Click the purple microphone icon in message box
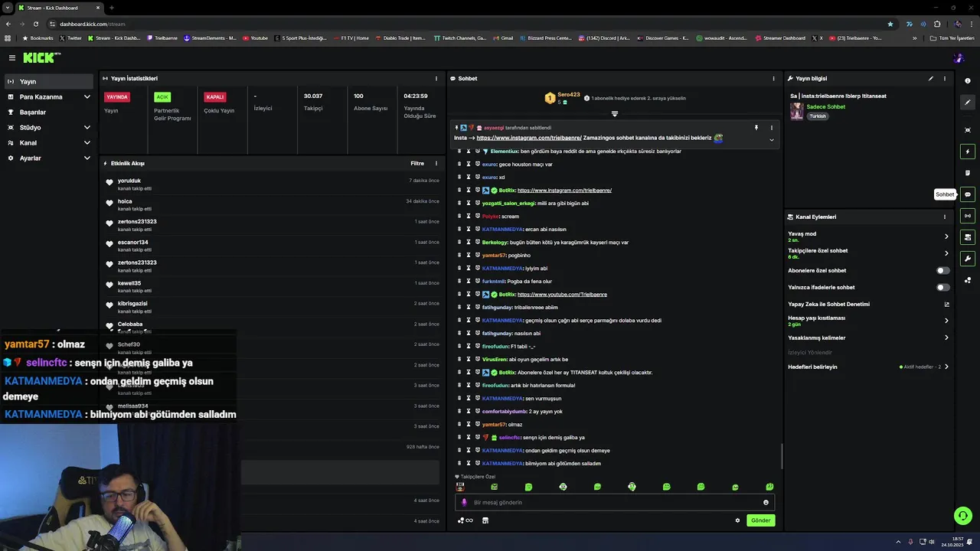Image resolution: width=980 pixels, height=551 pixels. click(x=464, y=503)
